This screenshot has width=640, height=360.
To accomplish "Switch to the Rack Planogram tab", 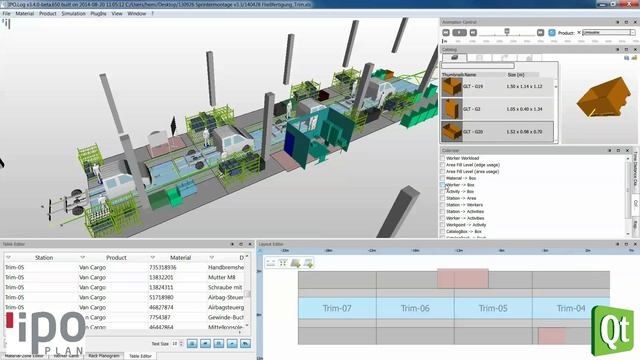I will (104, 356).
